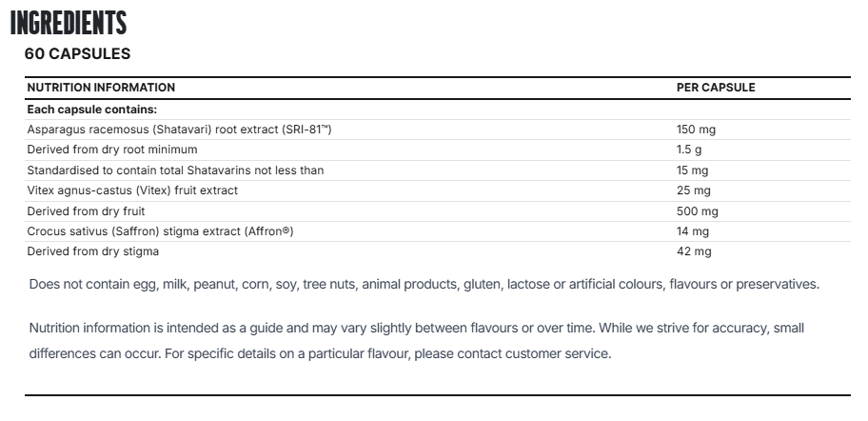Click the 15 mg value
The width and height of the screenshot is (868, 421).
tap(692, 170)
